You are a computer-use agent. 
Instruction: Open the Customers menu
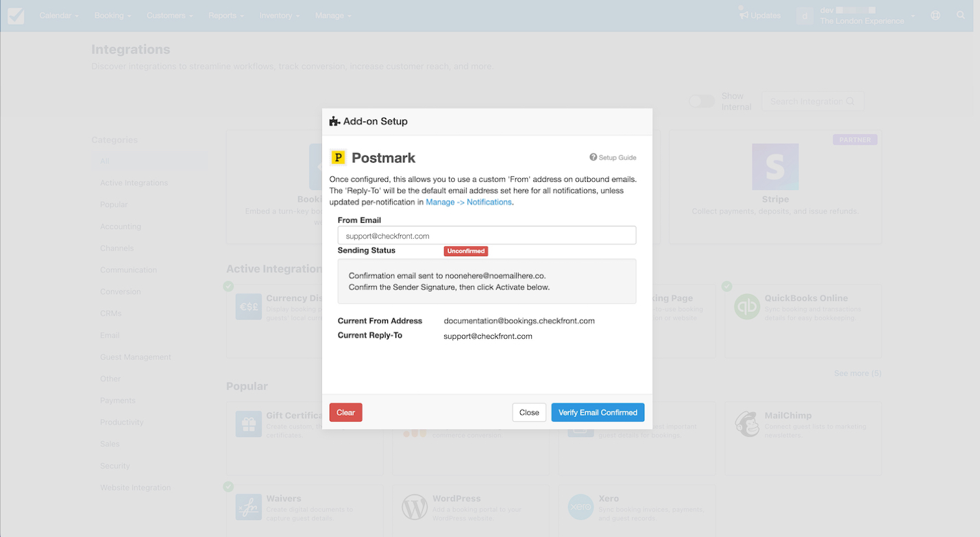(x=169, y=15)
